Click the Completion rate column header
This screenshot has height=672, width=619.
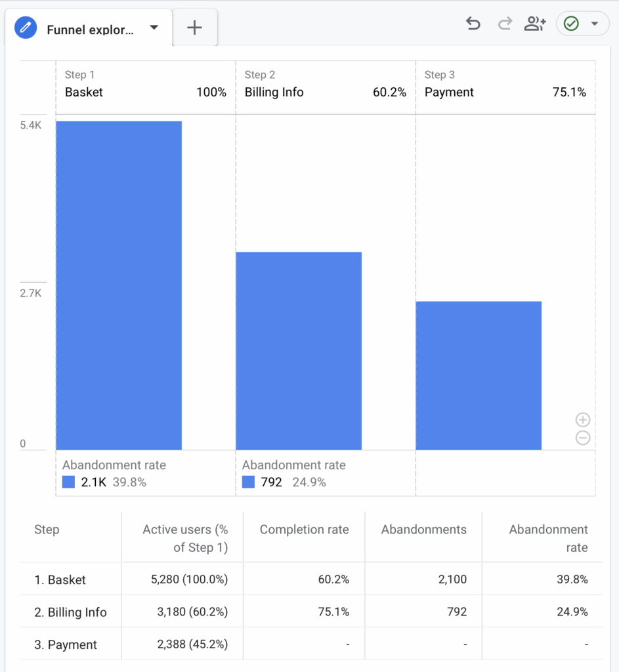point(304,530)
